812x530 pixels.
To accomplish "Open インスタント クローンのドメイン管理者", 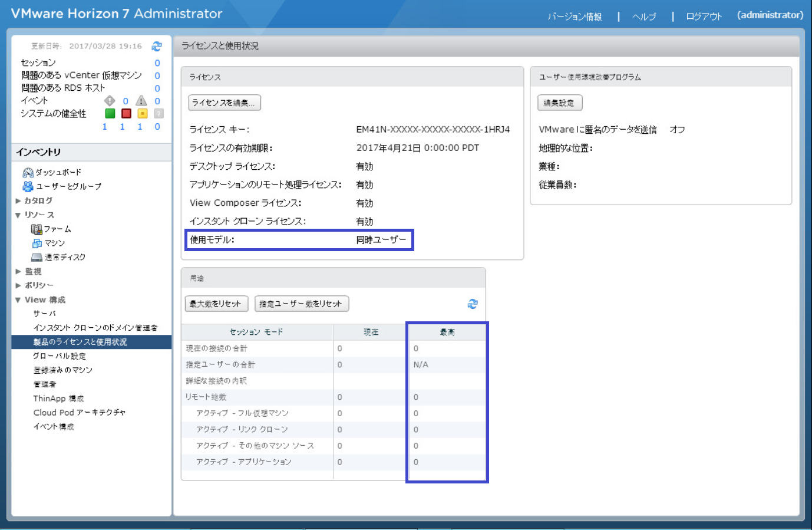I will click(95, 328).
